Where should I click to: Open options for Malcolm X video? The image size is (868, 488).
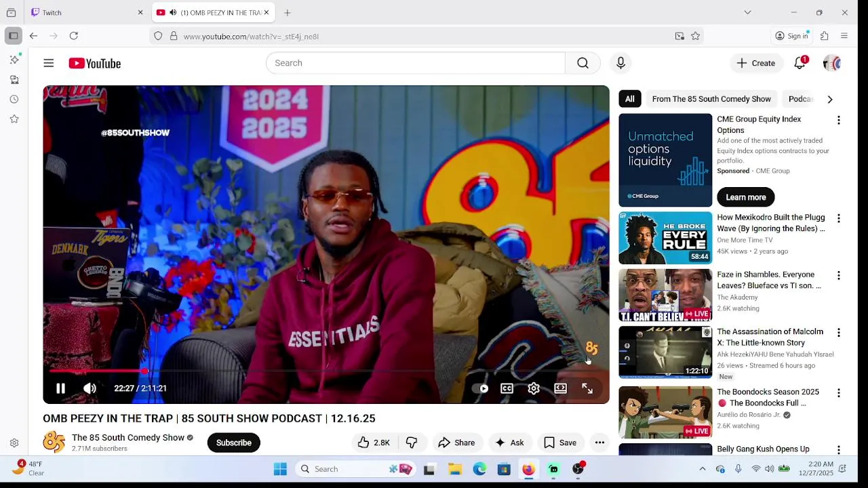(839, 333)
